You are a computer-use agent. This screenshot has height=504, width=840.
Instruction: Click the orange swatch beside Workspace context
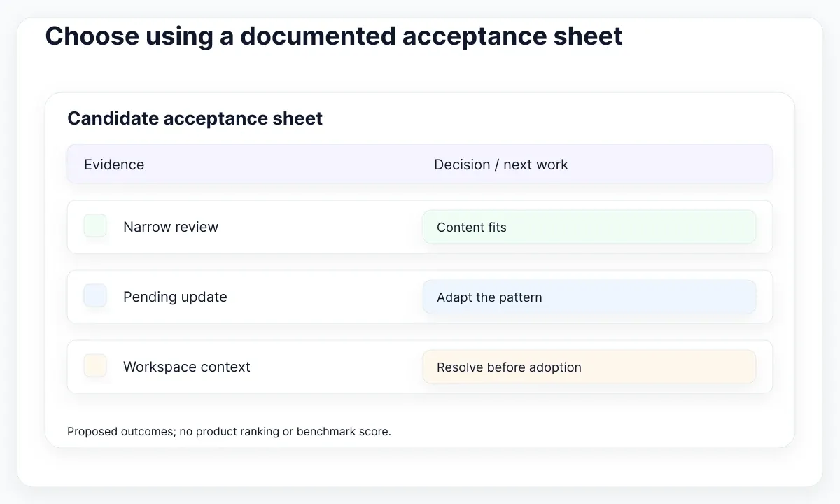coord(95,366)
